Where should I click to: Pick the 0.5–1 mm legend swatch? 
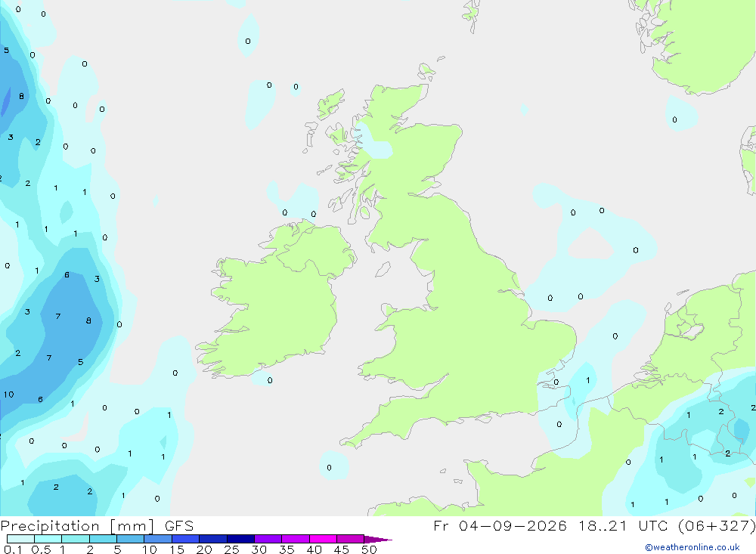point(48,539)
